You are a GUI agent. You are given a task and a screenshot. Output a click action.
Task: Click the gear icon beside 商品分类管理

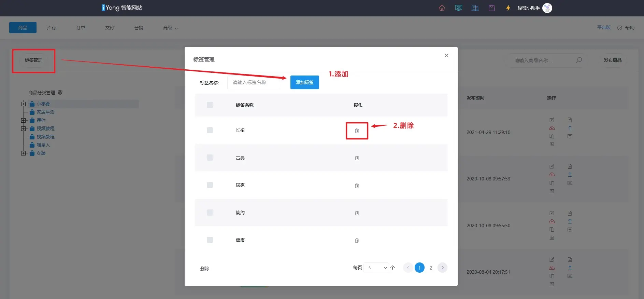[x=60, y=92]
